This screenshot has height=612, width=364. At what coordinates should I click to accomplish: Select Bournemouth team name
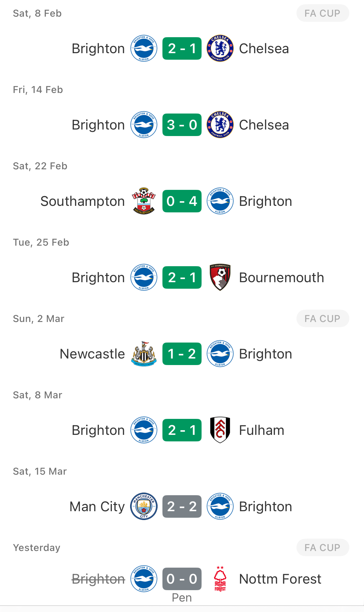[x=281, y=278]
